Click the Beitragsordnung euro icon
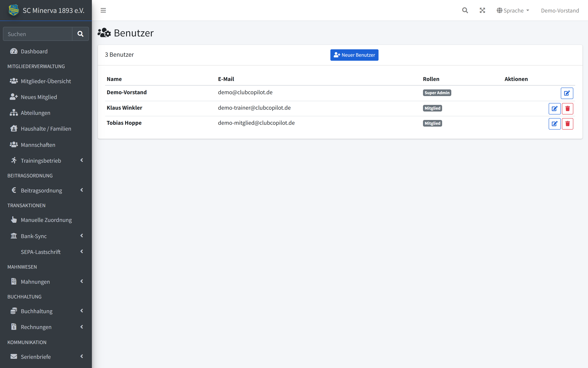 coord(14,190)
